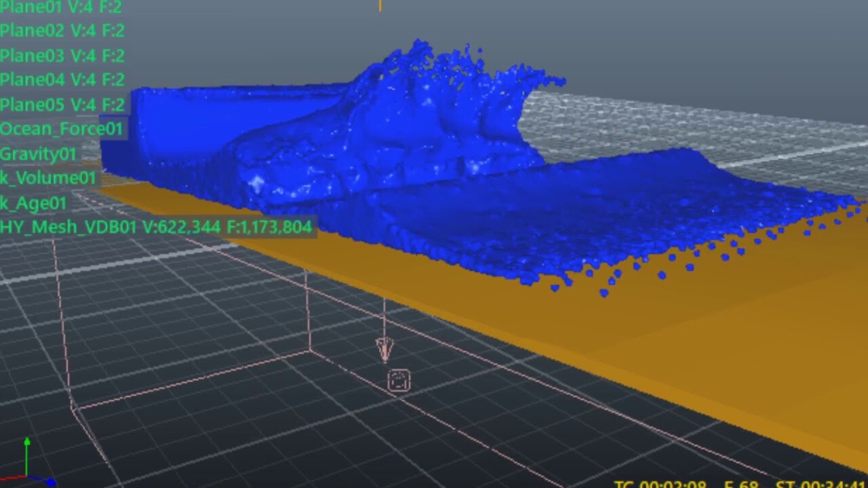
Task: Click the F 68 frame counter
Action: pyautogui.click(x=736, y=483)
